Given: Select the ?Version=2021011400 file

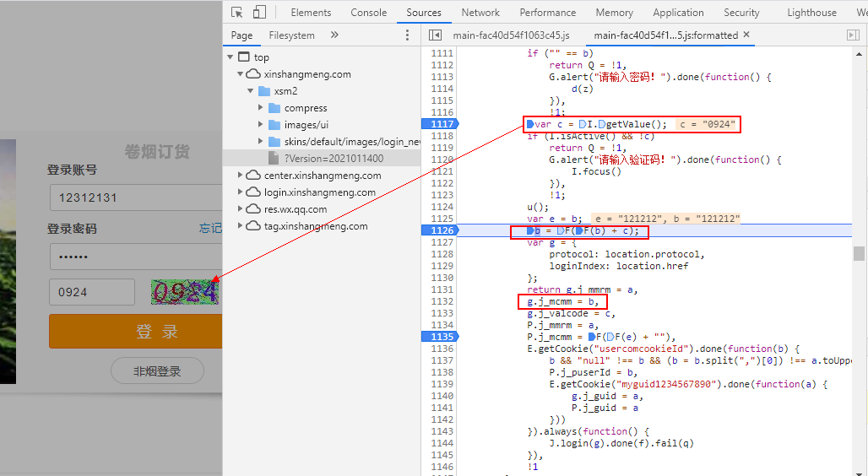Looking at the screenshot, I should [334, 159].
